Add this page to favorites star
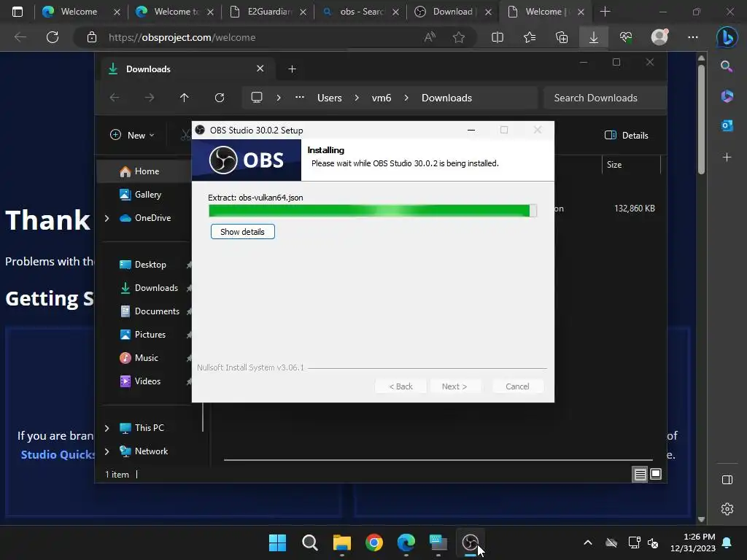747x560 pixels. (459, 37)
